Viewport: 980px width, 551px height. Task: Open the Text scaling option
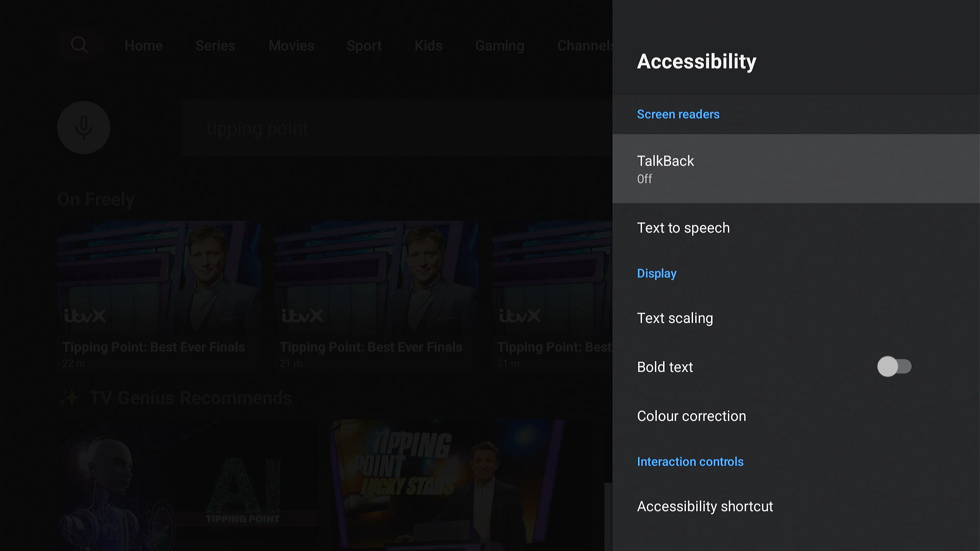[x=796, y=318]
